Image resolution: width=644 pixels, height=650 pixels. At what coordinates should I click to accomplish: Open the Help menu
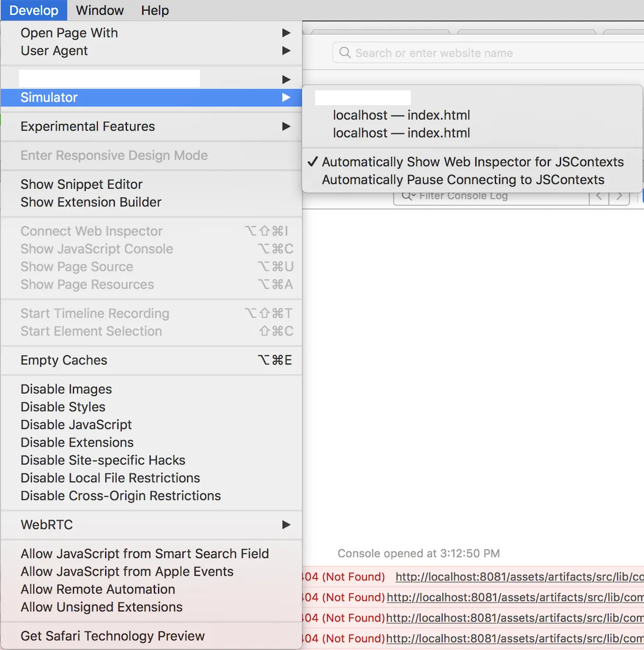pyautogui.click(x=155, y=10)
